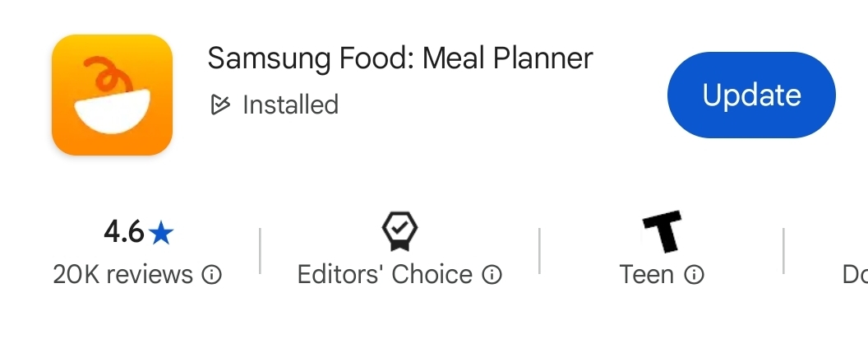Viewport: 868px width, 344px height.
Task: Click the blue Update button
Action: point(751,95)
